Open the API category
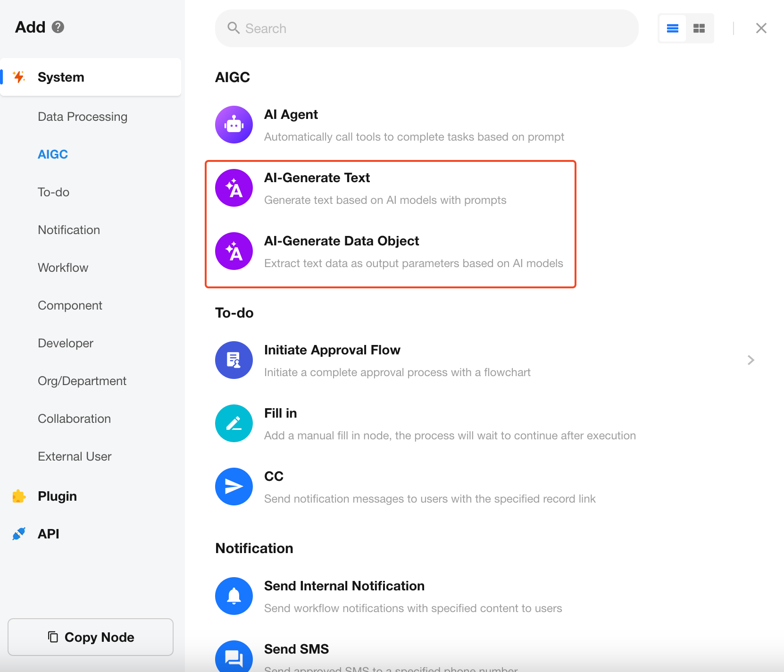This screenshot has width=784, height=672. tap(48, 534)
